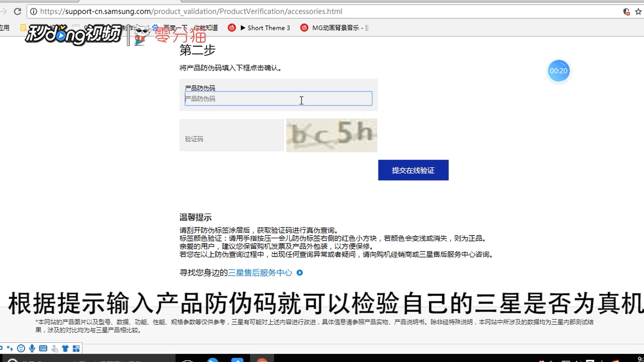Click the 00:20 timer bubble
Viewport: 644px width, 362px height.
[x=558, y=71]
